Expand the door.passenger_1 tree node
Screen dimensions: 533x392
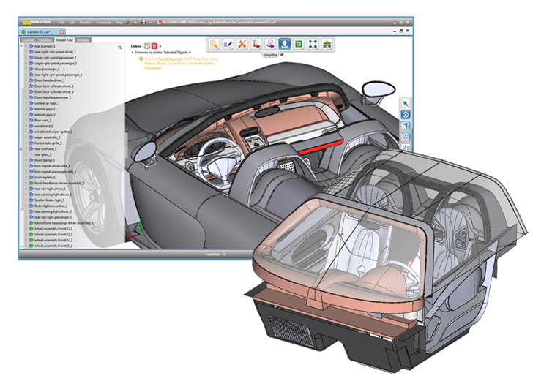pyautogui.click(x=26, y=69)
